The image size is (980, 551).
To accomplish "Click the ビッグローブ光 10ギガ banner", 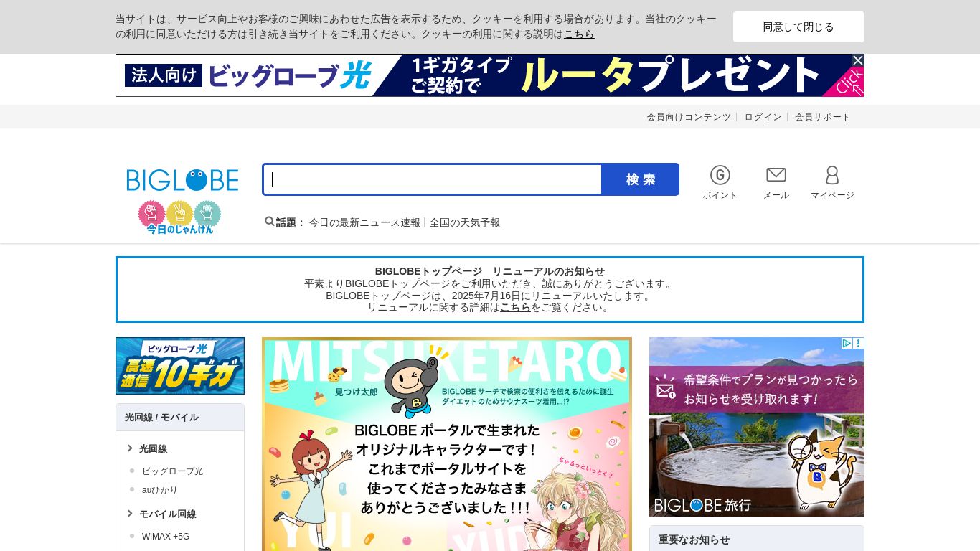I will pyautogui.click(x=180, y=366).
